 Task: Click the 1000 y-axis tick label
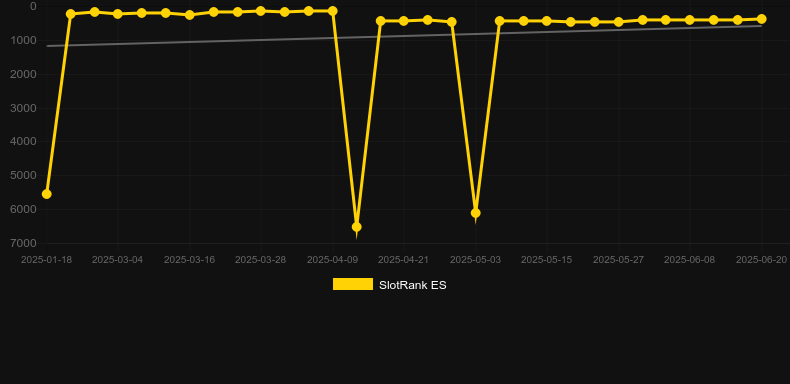click(x=24, y=40)
